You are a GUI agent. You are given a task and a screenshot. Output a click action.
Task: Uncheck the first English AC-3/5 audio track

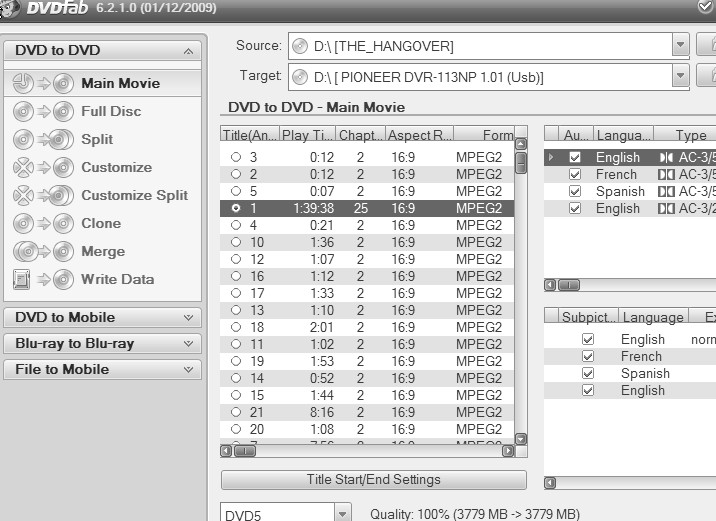point(575,158)
